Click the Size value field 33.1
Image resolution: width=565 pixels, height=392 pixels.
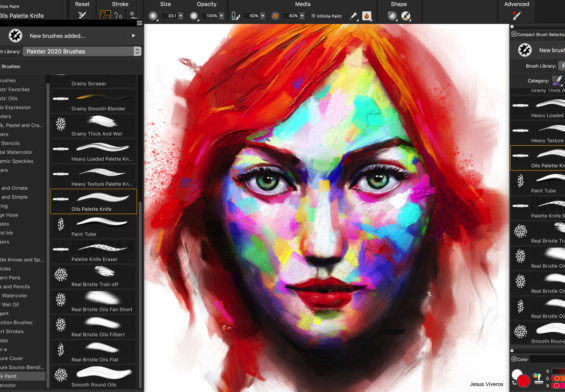coord(169,16)
